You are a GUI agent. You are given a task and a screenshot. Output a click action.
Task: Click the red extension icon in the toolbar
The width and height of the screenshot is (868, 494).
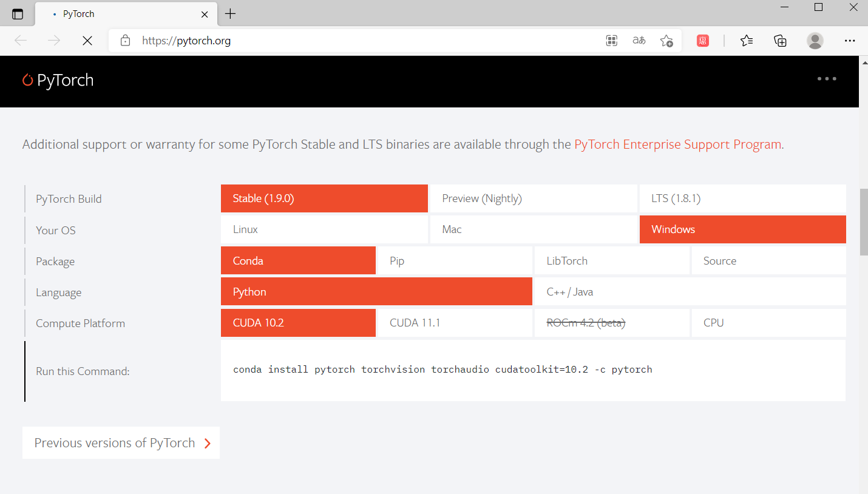702,41
